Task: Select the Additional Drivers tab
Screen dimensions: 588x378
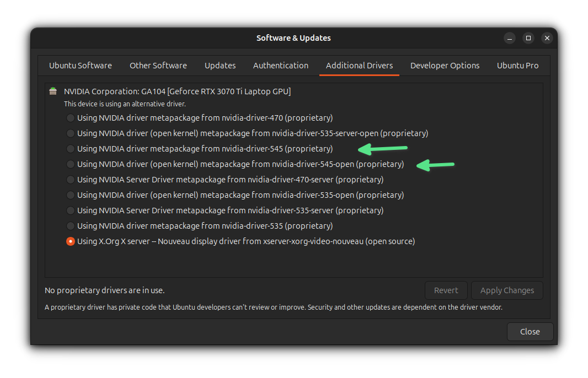Action: point(359,65)
